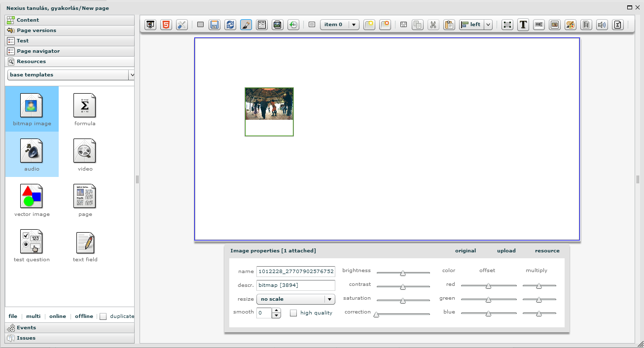The height and width of the screenshot is (348, 644).
Task: Click the brightness slider handle
Action: [x=403, y=273]
